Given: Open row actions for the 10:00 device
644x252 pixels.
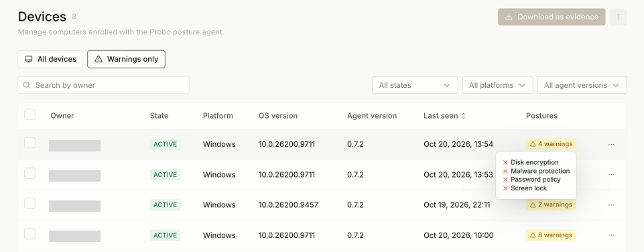Looking at the screenshot, I should pyautogui.click(x=612, y=235).
